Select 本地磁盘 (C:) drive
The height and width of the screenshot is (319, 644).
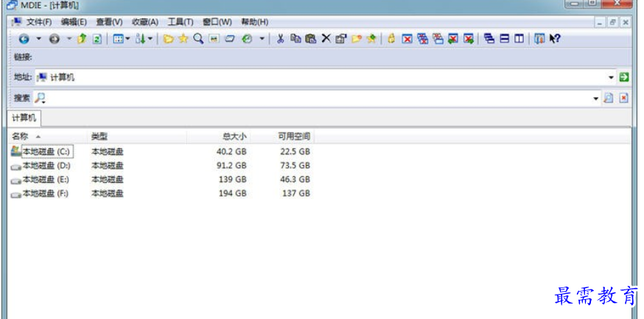[41, 152]
